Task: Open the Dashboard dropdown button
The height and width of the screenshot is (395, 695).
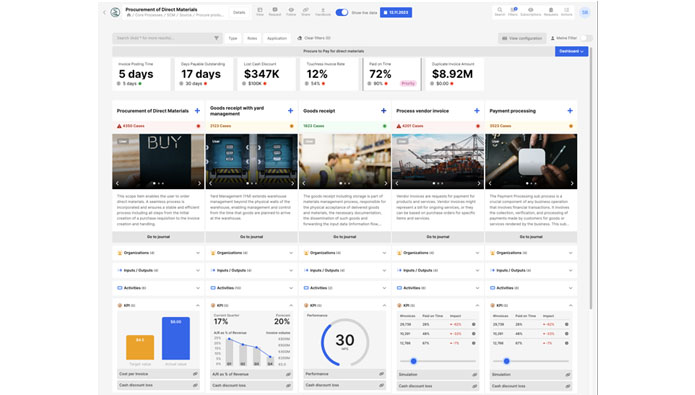Action: tap(571, 51)
